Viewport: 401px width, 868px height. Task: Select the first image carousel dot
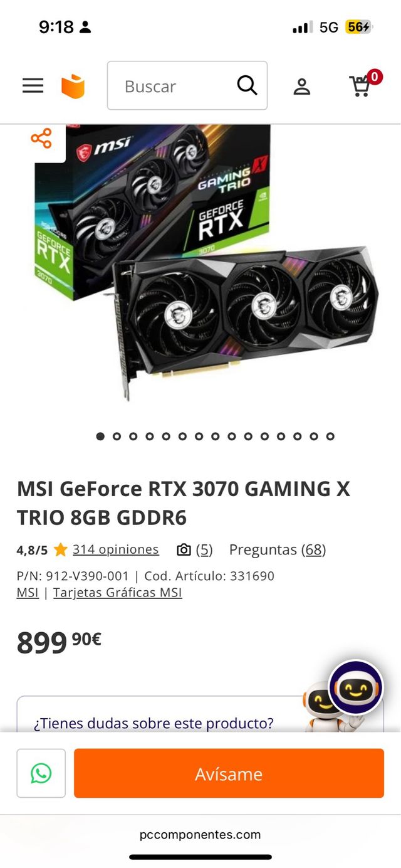[100, 437]
